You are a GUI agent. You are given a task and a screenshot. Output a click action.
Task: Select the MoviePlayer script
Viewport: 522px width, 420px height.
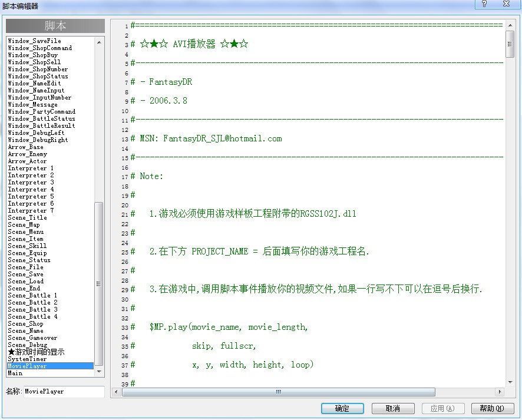click(x=50, y=366)
